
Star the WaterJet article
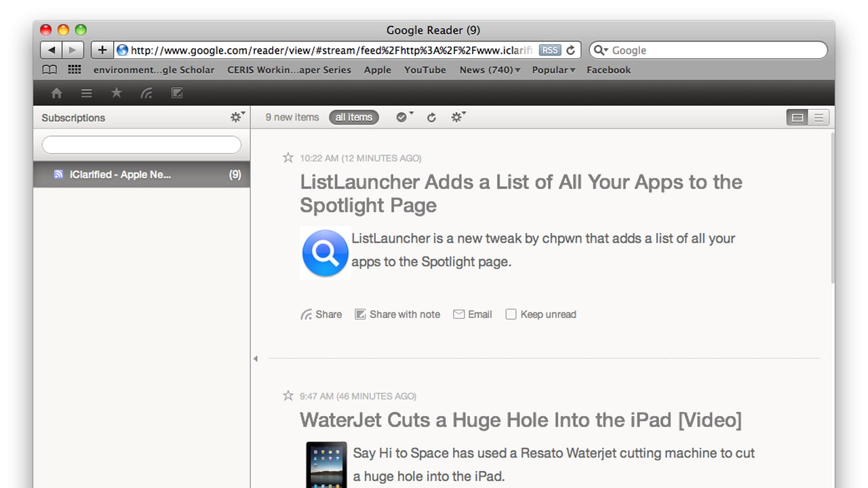click(288, 395)
